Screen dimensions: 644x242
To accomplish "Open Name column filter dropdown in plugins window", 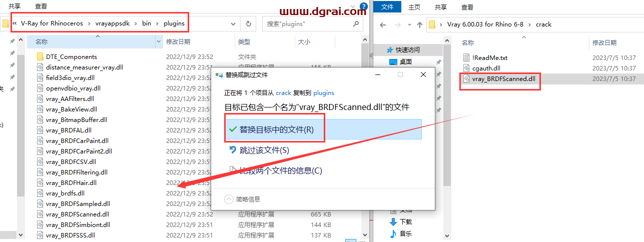I will point(159,42).
